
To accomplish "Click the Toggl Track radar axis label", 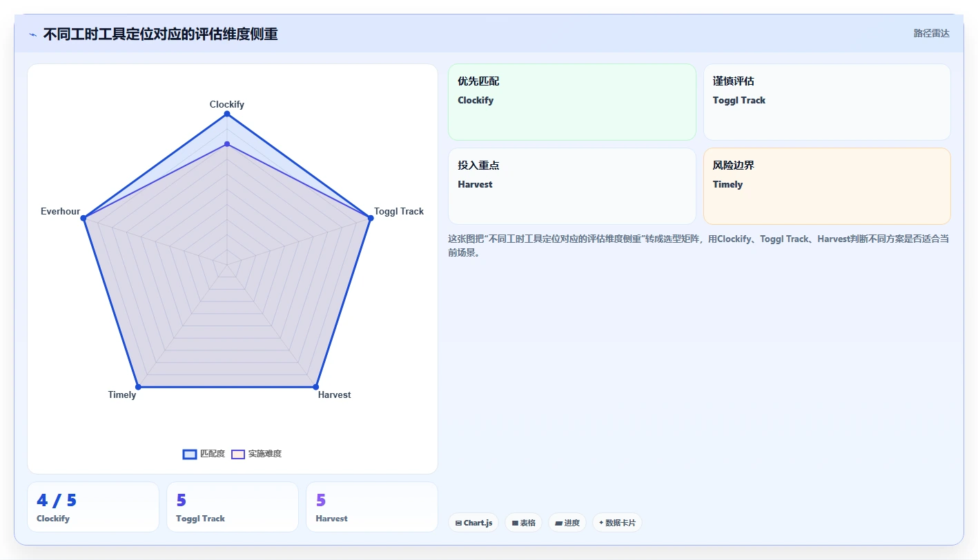I will [399, 211].
